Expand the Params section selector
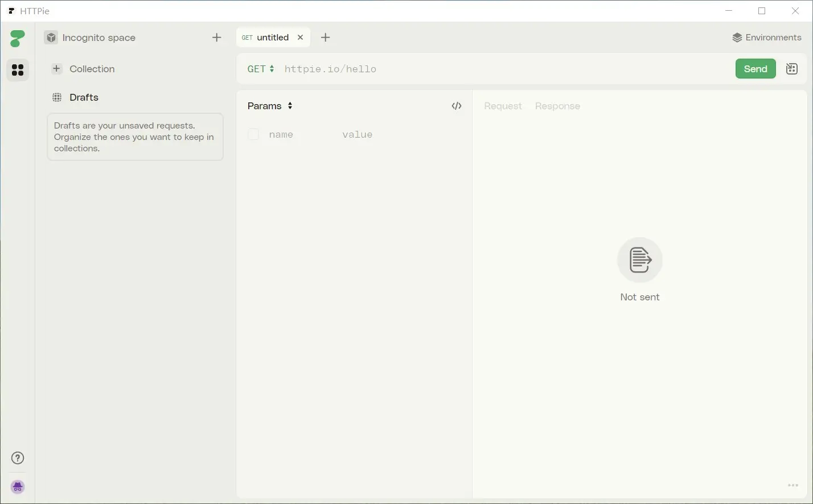Screen dimensions: 813x504 click(270, 106)
